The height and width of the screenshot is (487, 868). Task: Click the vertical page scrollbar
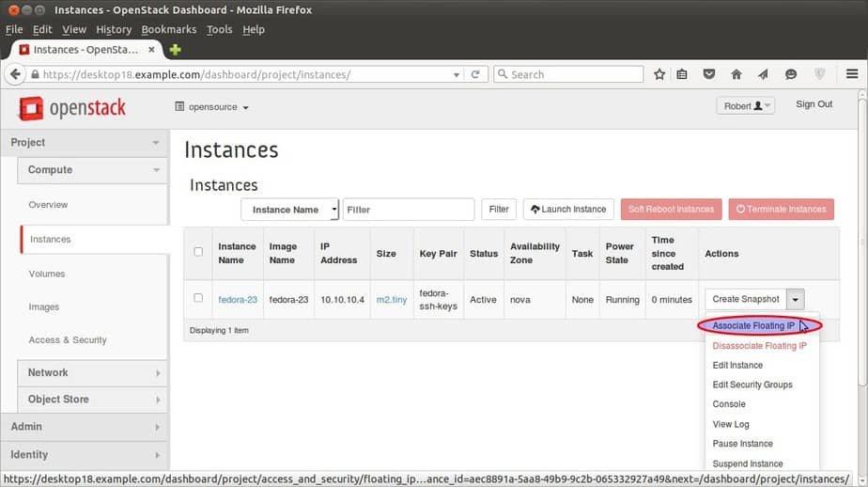point(862,238)
